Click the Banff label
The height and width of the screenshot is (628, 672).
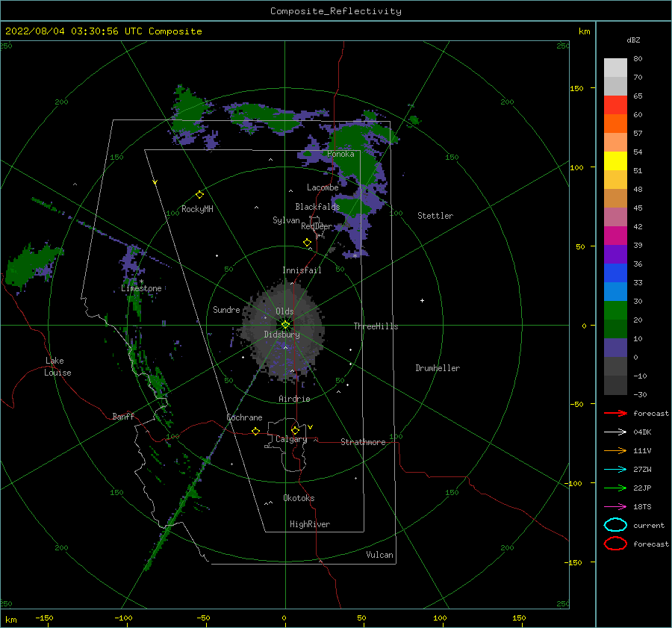tap(123, 416)
